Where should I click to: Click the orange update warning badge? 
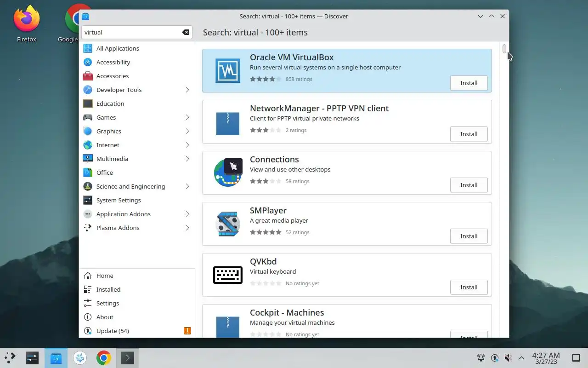(187, 331)
